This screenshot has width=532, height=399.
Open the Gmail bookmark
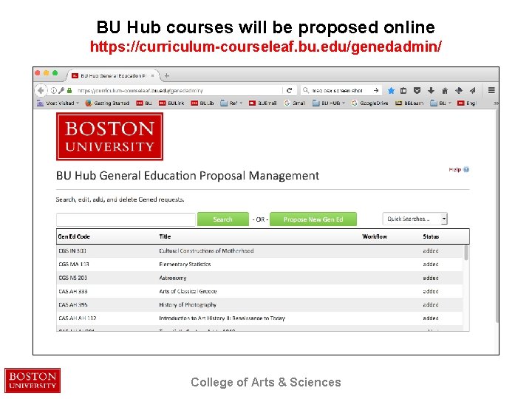tap(295, 103)
